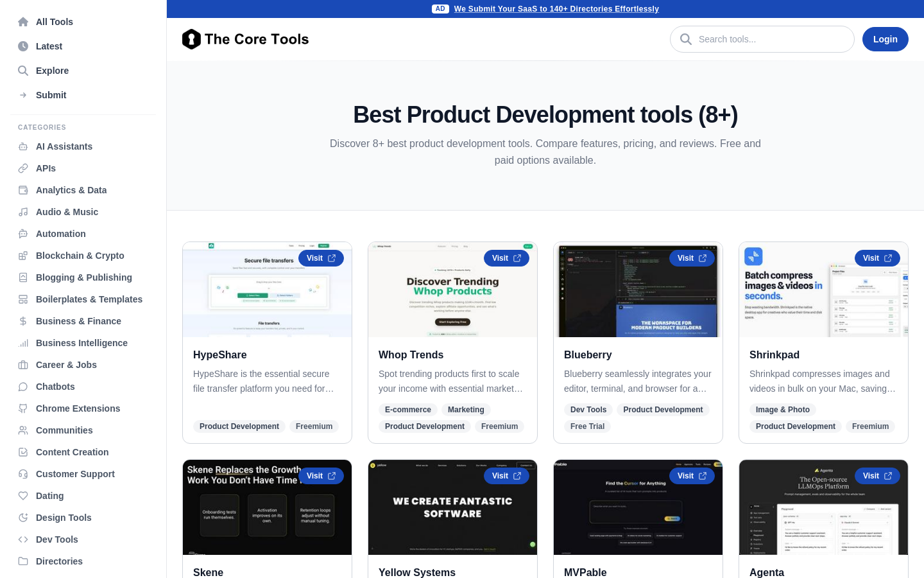
Task: Select the Dev Tools tag on Blueberry
Action: (x=588, y=410)
